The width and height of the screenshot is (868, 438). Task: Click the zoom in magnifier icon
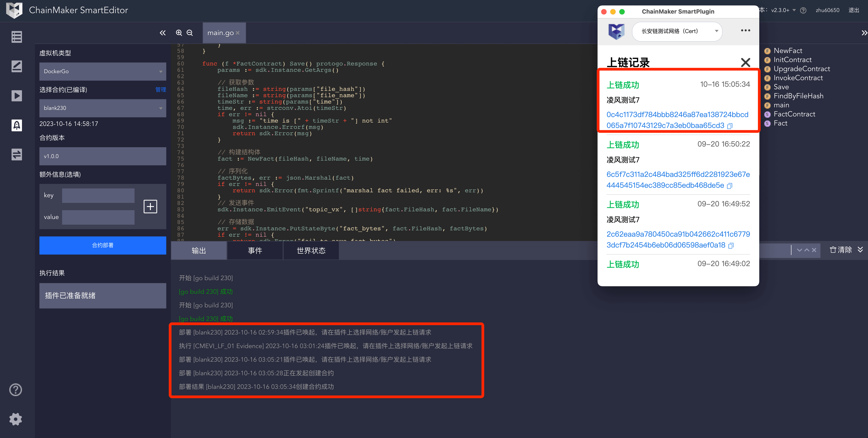(179, 33)
